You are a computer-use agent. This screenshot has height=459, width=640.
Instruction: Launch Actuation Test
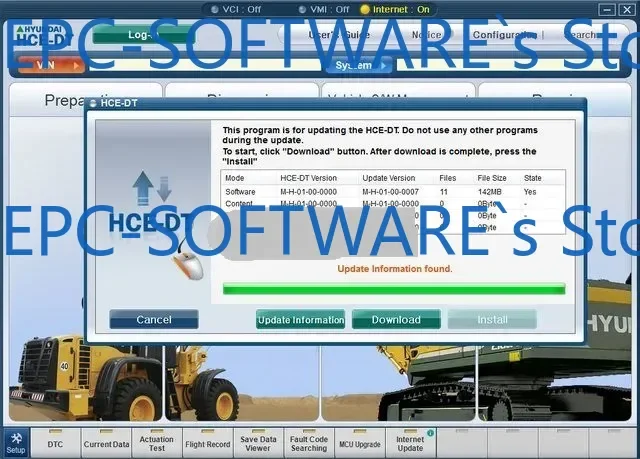[157, 444]
